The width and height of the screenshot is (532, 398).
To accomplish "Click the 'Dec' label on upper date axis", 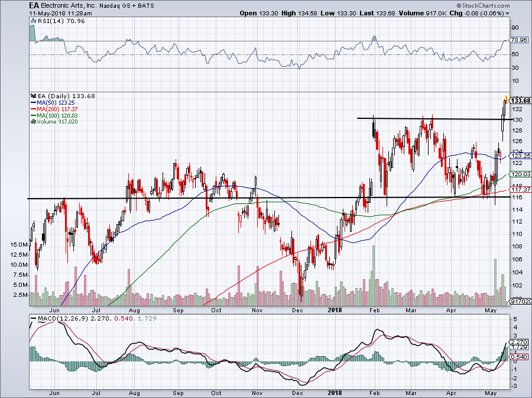I will (297, 310).
